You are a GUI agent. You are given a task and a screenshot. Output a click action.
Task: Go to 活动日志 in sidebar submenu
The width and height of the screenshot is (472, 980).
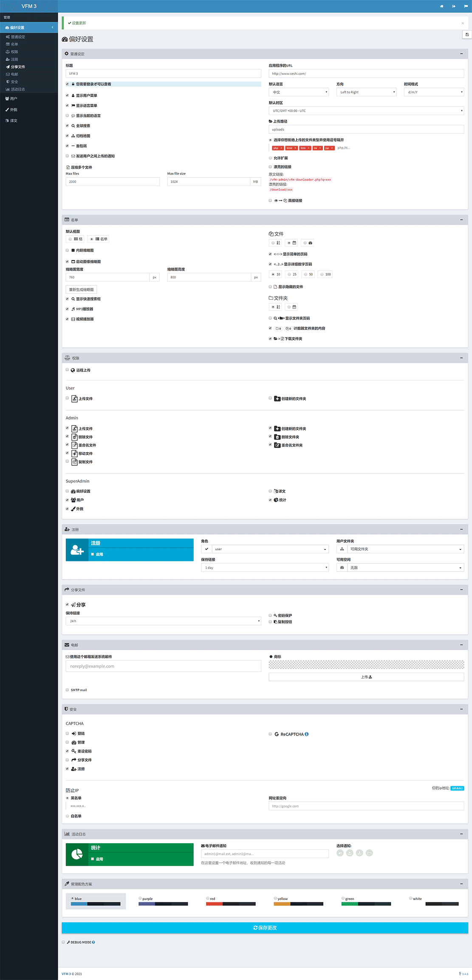[x=18, y=89]
